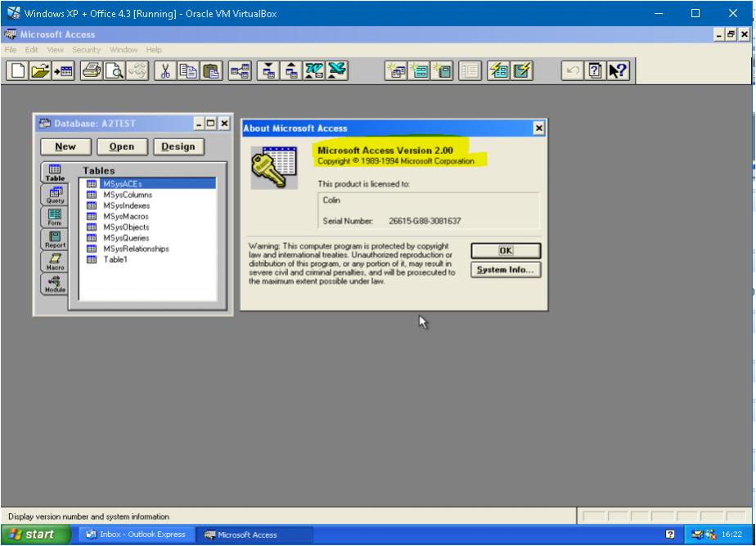This screenshot has width=756, height=546.
Task: Switch to Inbox - Outlook Express taskbar item
Action: coord(137,535)
